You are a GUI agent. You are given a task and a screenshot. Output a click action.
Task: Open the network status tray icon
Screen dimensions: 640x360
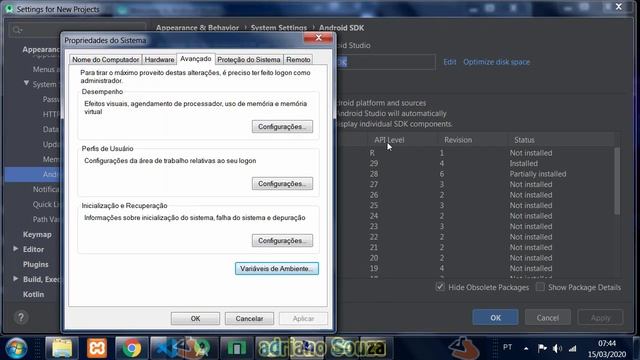pyautogui.click(x=573, y=348)
